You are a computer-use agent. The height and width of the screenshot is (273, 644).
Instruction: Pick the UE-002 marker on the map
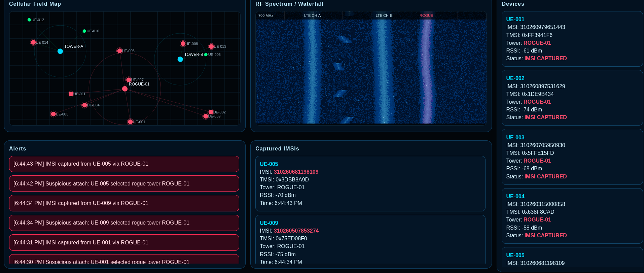pyautogui.click(x=211, y=112)
